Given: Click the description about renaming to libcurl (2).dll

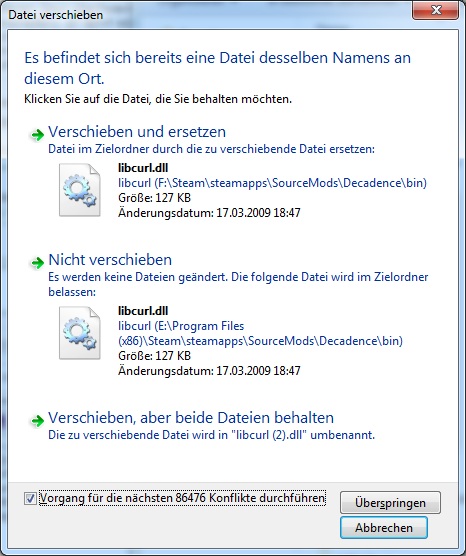Looking at the screenshot, I should (x=211, y=435).
